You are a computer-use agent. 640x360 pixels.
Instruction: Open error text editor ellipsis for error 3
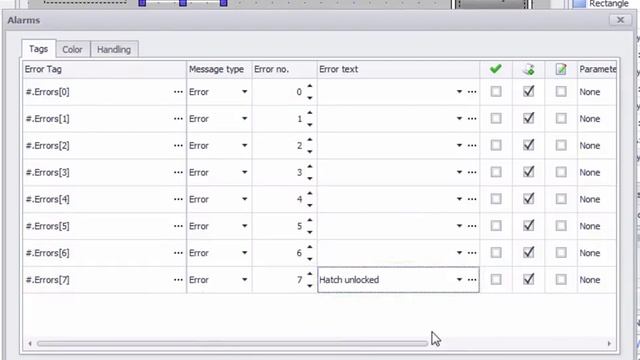472,172
